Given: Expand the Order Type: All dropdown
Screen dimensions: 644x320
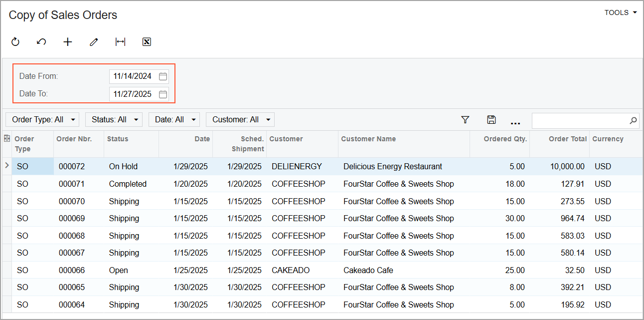Looking at the screenshot, I should (42, 120).
